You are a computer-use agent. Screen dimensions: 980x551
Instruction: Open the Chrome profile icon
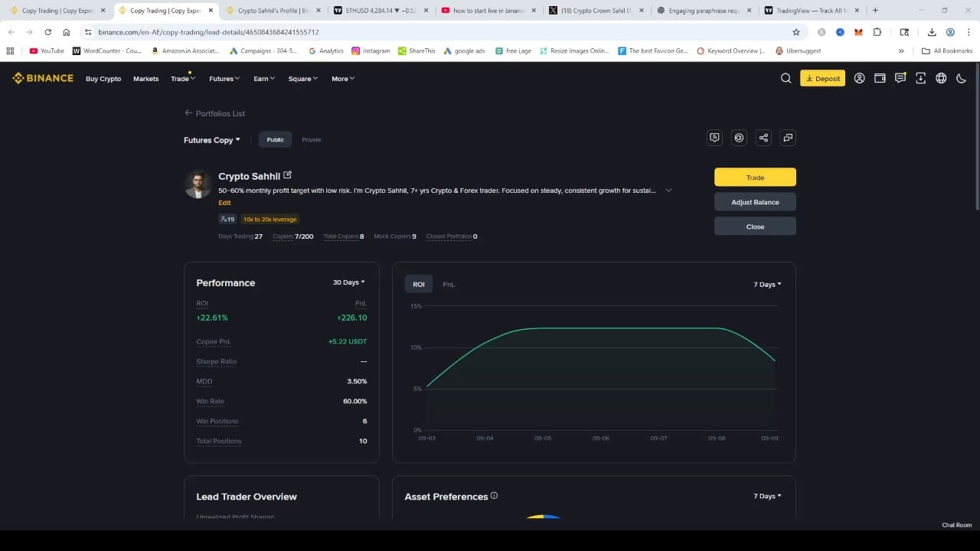point(950,32)
